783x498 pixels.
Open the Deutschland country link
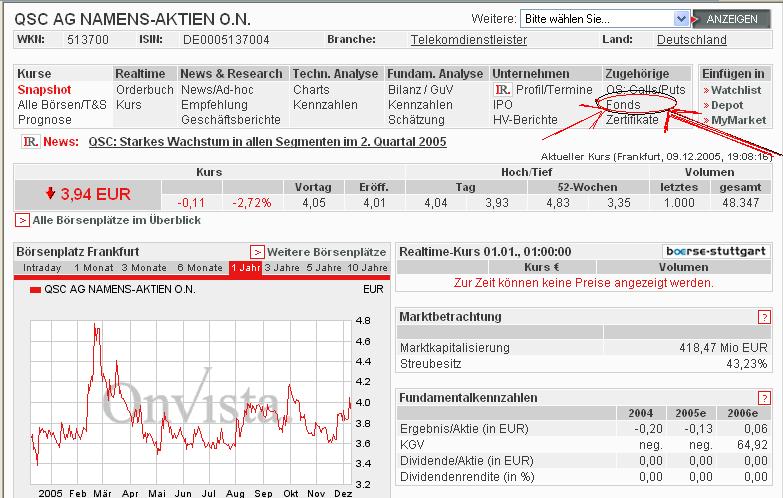692,39
